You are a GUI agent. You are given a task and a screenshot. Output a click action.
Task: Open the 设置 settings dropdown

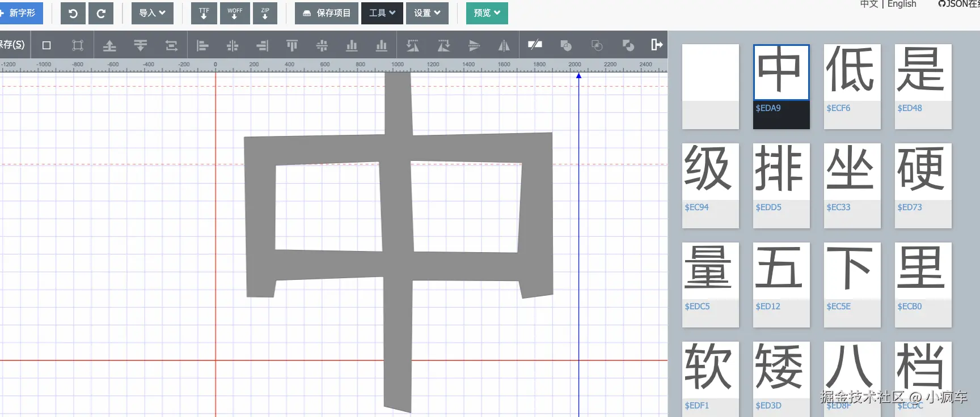(x=427, y=13)
